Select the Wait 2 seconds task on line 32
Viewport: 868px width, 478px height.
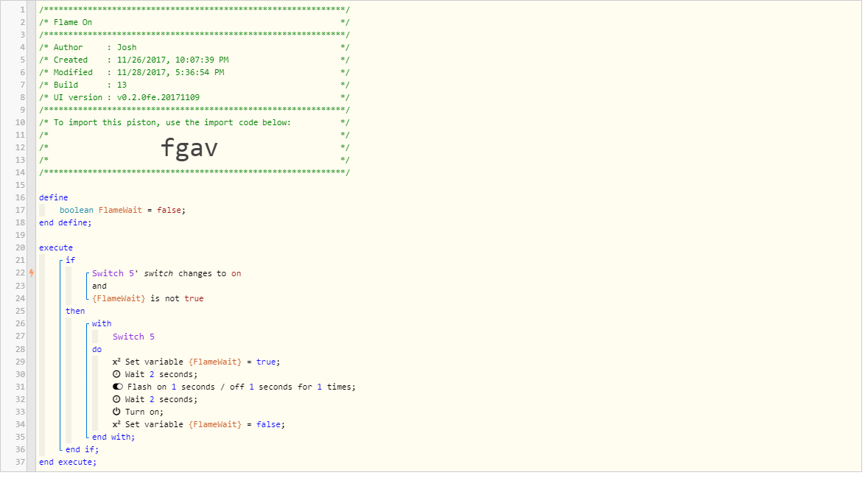(x=155, y=399)
